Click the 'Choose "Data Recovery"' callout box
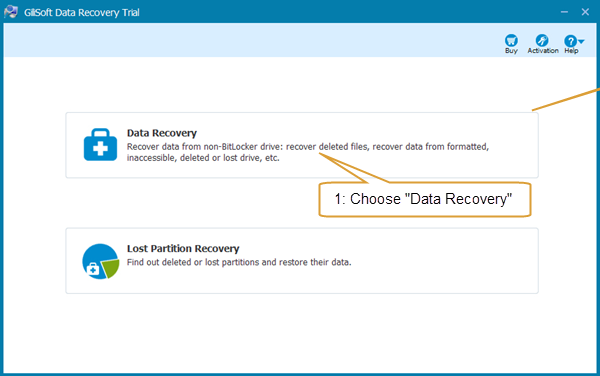 pos(425,199)
